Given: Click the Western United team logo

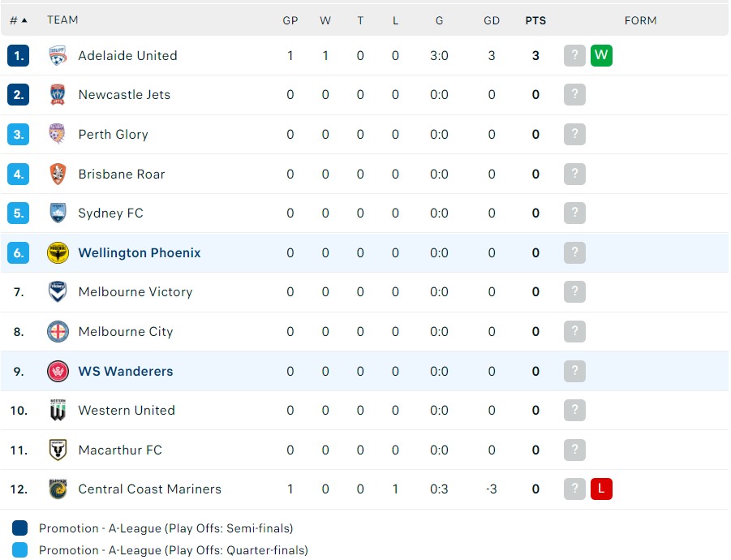Looking at the screenshot, I should point(58,411).
